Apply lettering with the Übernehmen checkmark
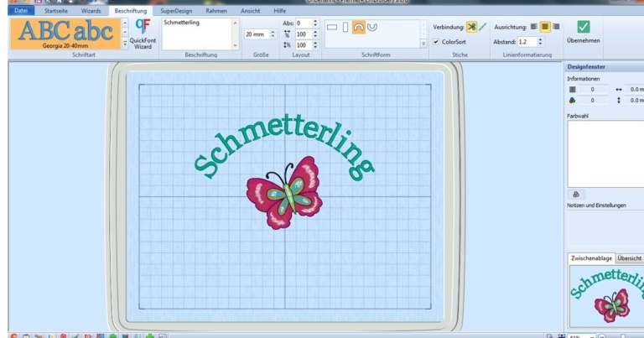This screenshot has width=644, height=338. pos(584,32)
